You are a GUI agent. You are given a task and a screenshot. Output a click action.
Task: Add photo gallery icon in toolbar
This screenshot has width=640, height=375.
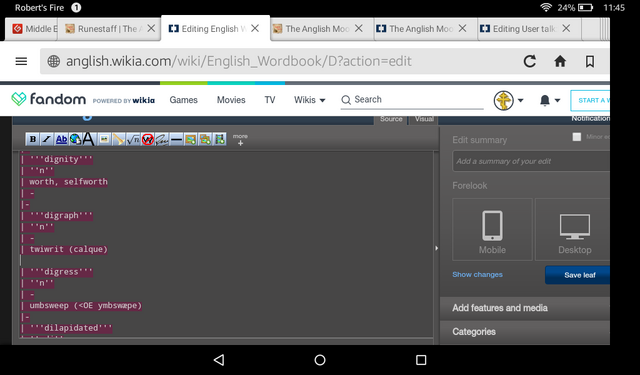click(205, 139)
